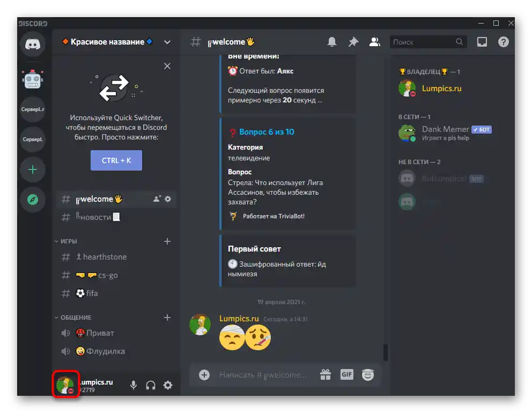
Task: Select Lumpics.ru in member list
Action: pos(451,88)
